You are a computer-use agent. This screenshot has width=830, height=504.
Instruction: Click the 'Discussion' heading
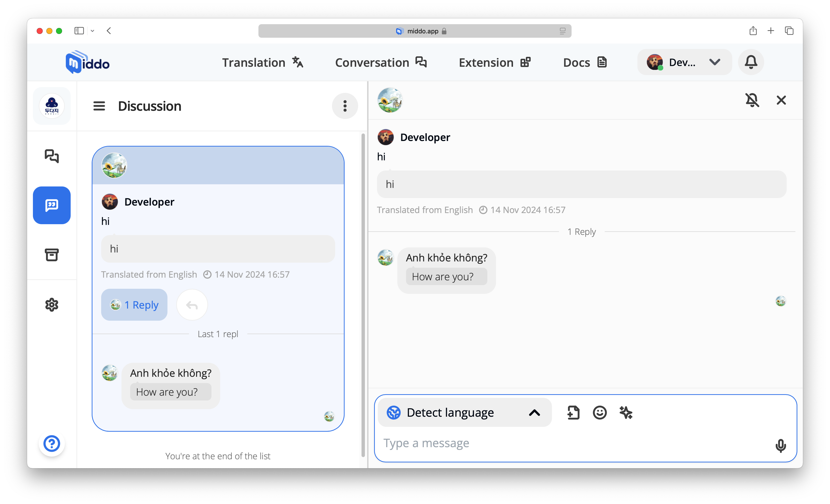[150, 106]
